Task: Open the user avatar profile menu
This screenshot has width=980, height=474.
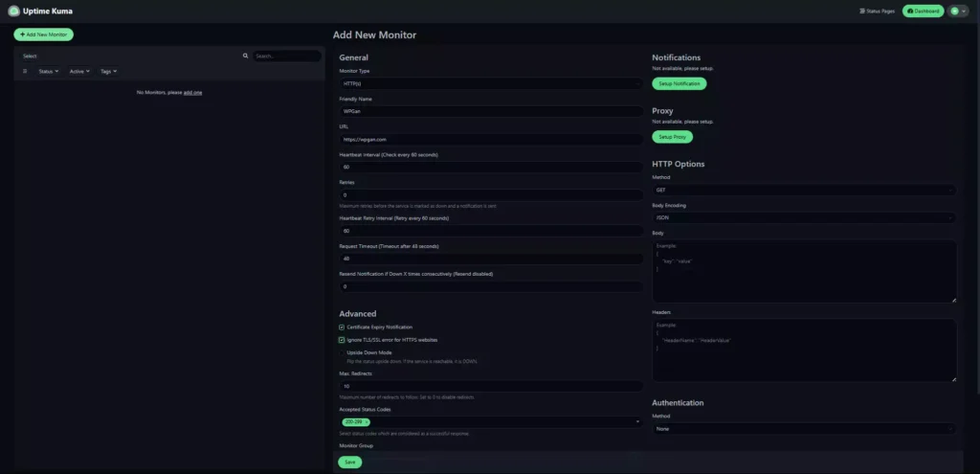Action: pyautogui.click(x=958, y=11)
